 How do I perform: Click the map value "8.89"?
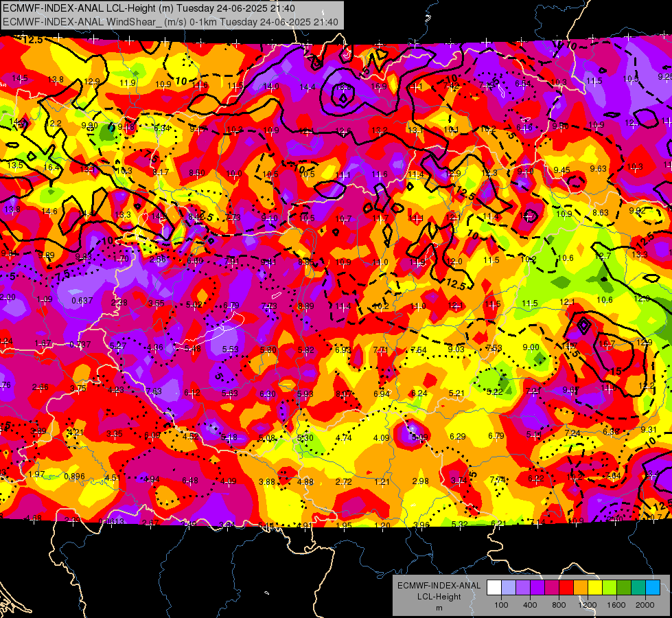click(306, 306)
